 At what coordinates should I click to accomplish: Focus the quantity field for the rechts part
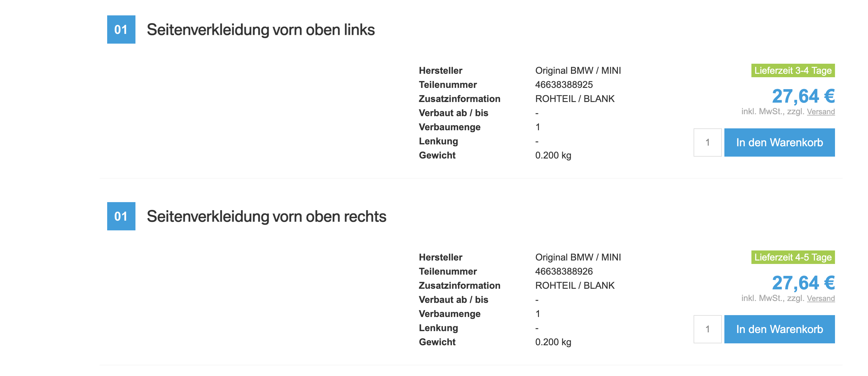coord(707,329)
